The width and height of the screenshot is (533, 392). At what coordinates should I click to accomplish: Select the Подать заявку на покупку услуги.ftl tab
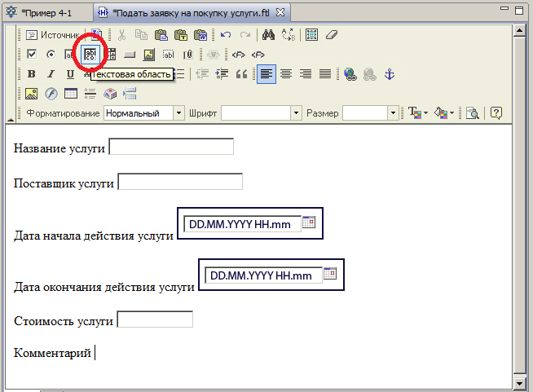tap(191, 13)
